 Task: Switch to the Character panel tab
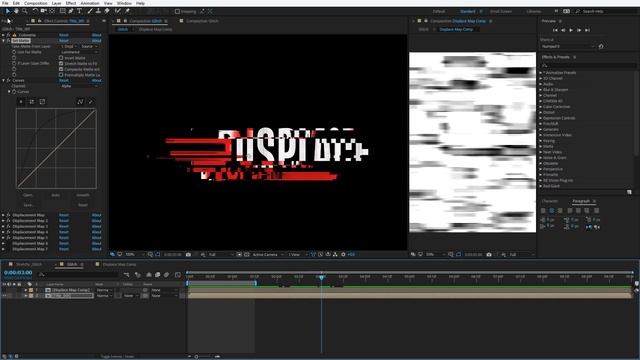(x=550, y=201)
